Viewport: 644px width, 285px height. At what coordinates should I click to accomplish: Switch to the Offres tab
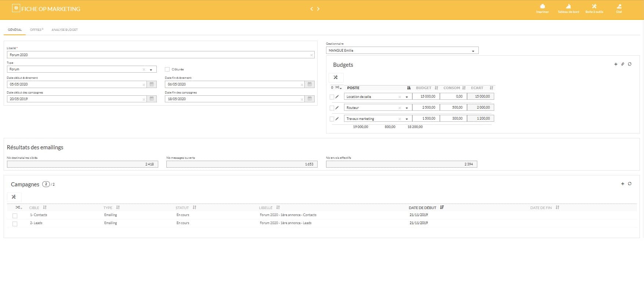point(36,30)
